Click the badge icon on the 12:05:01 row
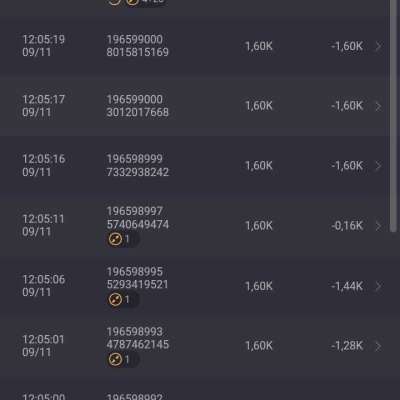This screenshot has height=400, width=400. tap(115, 359)
